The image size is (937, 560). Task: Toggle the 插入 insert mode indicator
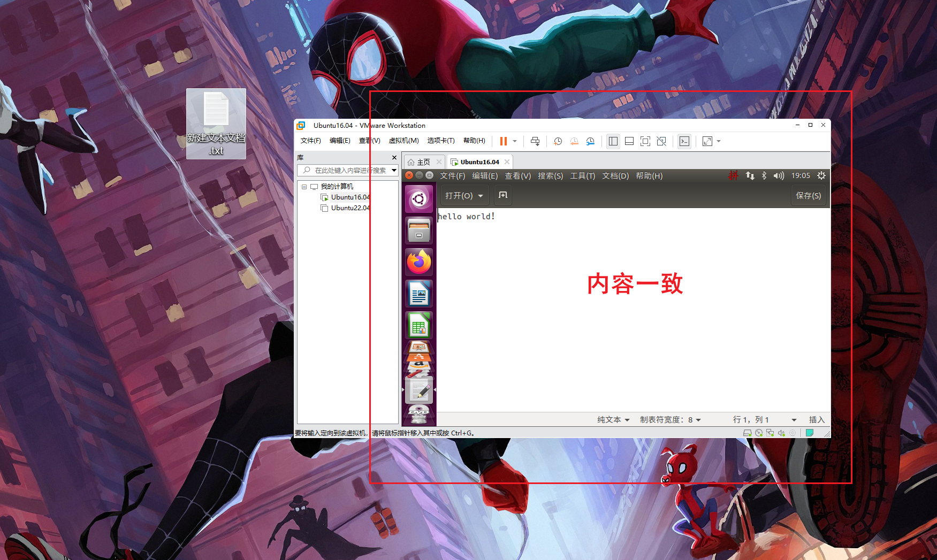(817, 420)
